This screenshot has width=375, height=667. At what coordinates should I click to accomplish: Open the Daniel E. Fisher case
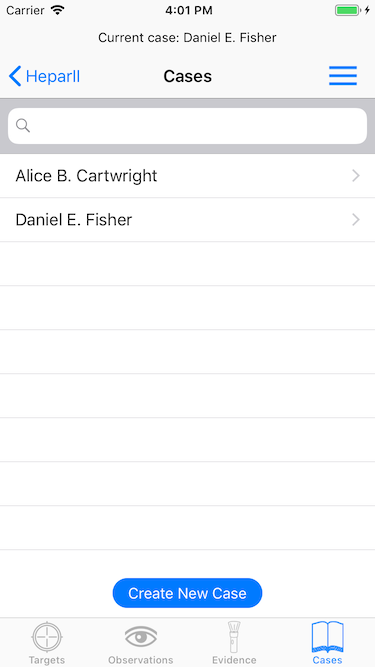tap(188, 219)
